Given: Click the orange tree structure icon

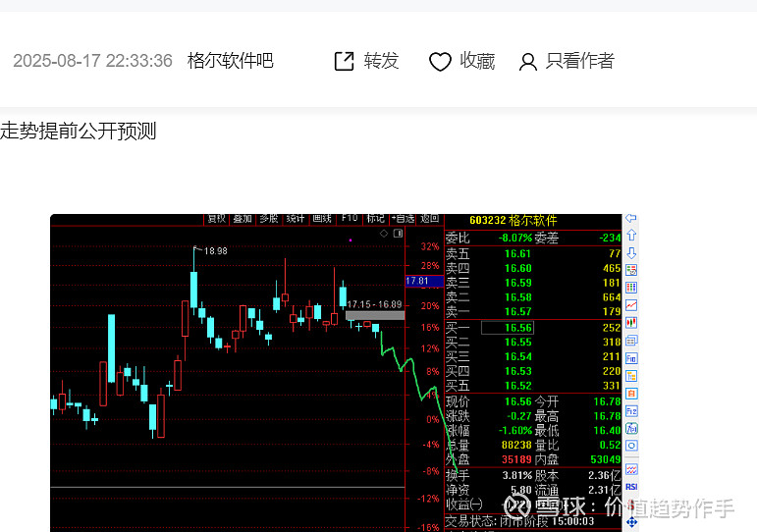Looking at the screenshot, I should (631, 376).
